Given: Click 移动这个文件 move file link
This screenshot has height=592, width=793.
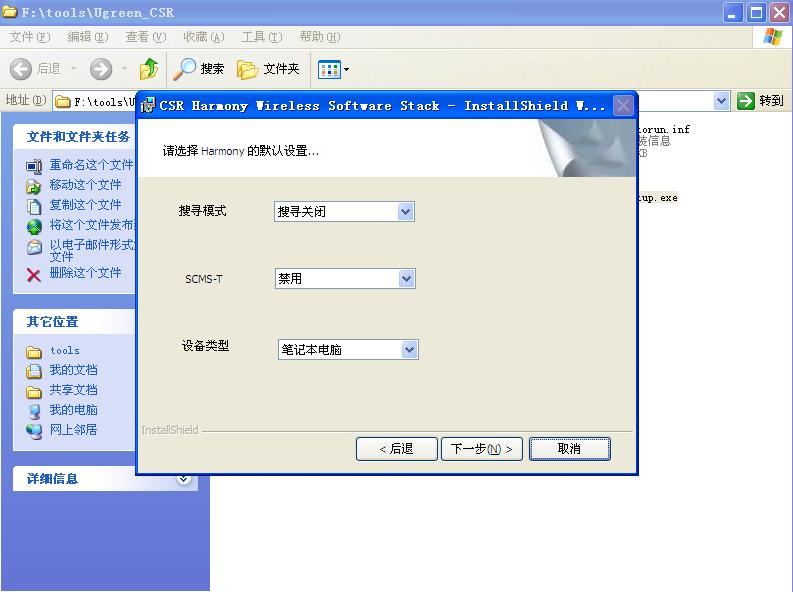Looking at the screenshot, I should pos(85,185).
